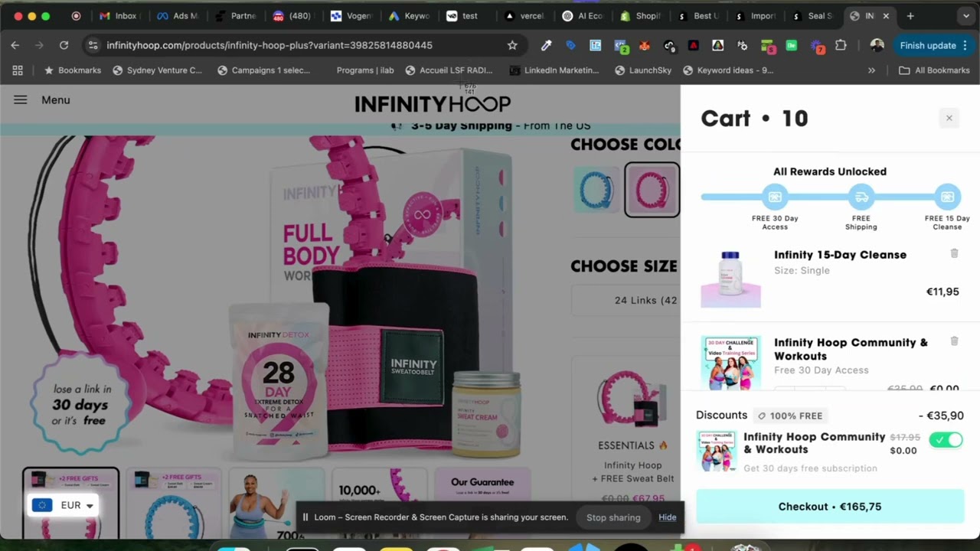Click the INFINITYHOOP logo
Viewport: 980px width, 551px height.
click(433, 103)
